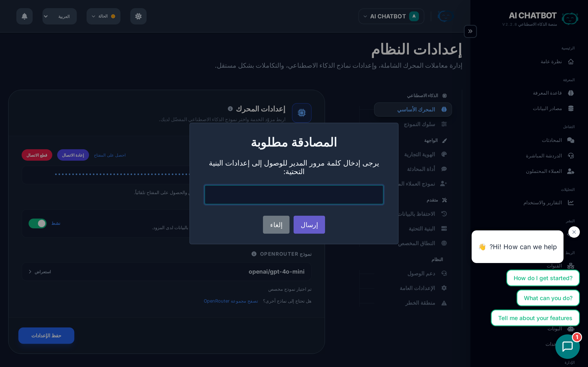Click the إرسال button in the dialog
The width and height of the screenshot is (588, 367).
[x=309, y=224]
